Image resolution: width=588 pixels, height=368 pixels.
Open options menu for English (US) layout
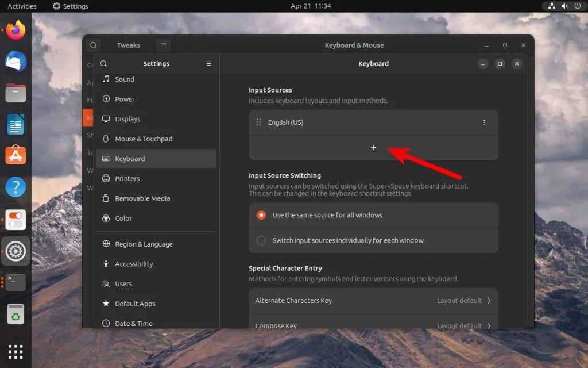coord(484,122)
